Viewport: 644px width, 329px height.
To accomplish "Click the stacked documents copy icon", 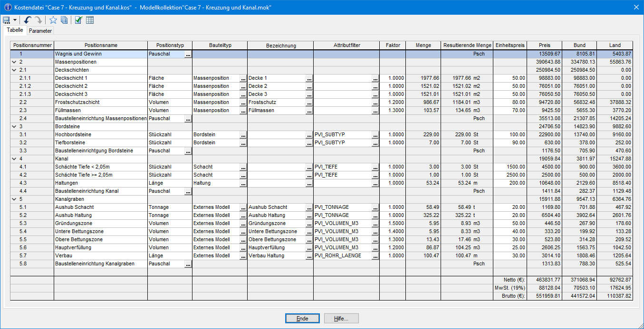I will [64, 20].
